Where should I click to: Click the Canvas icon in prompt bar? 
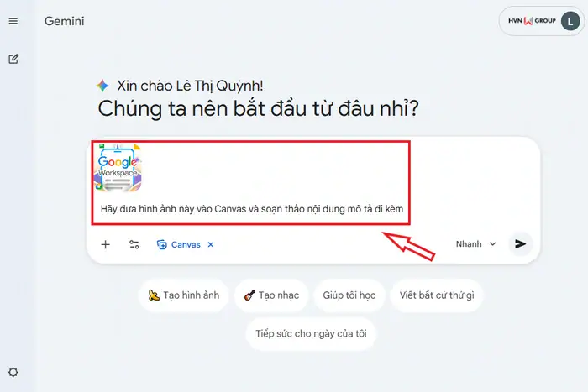pyautogui.click(x=161, y=245)
